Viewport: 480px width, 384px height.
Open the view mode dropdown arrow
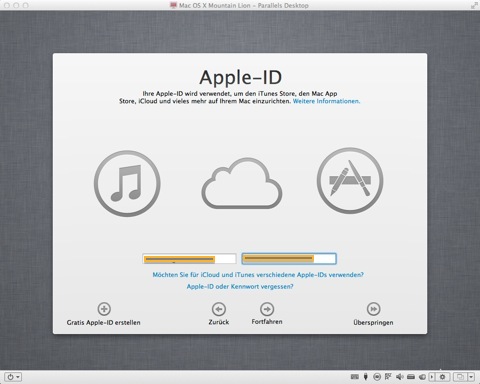pyautogui.click(x=471, y=377)
